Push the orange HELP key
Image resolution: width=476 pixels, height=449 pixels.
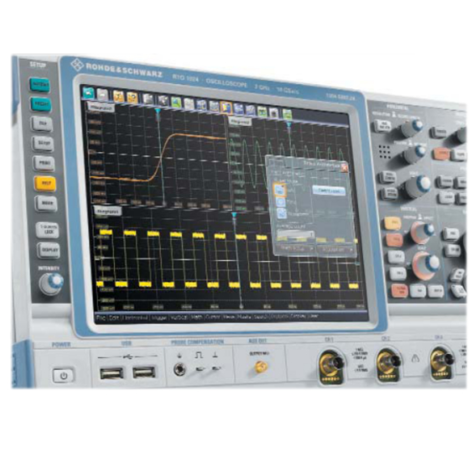[45, 183]
